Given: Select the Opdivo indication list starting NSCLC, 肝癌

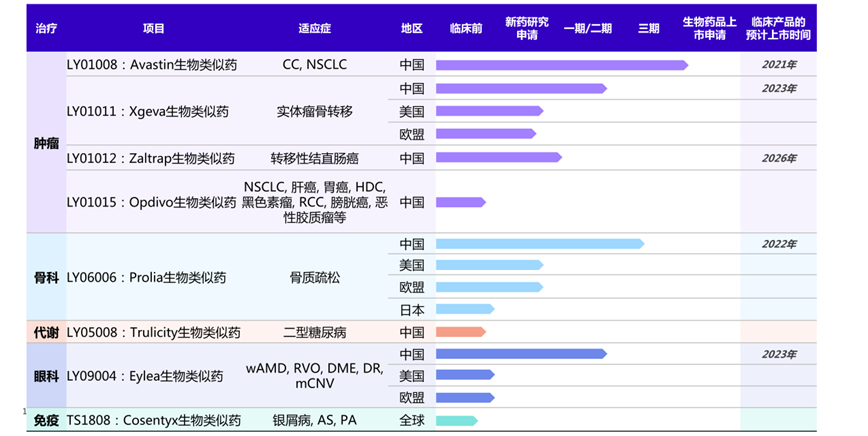Looking at the screenshot, I should click(314, 203).
